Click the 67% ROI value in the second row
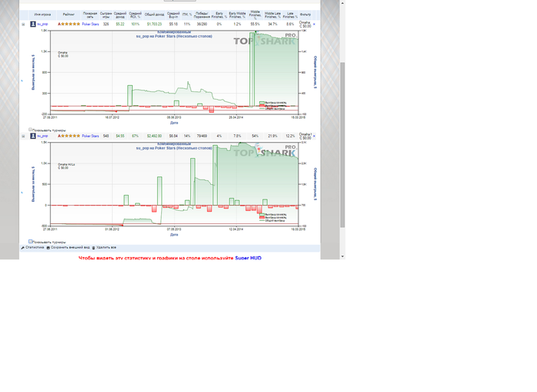The width and height of the screenshot is (537, 392). (135, 136)
